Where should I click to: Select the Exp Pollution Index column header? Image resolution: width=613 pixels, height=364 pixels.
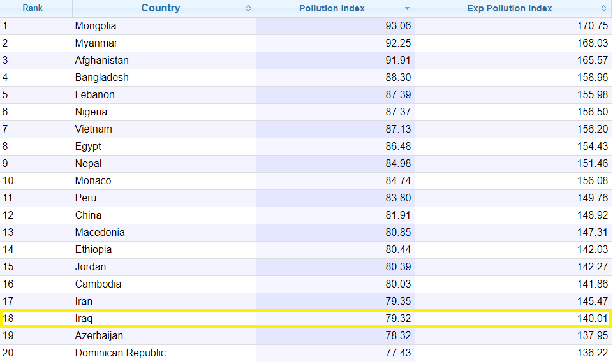pyautogui.click(x=510, y=8)
